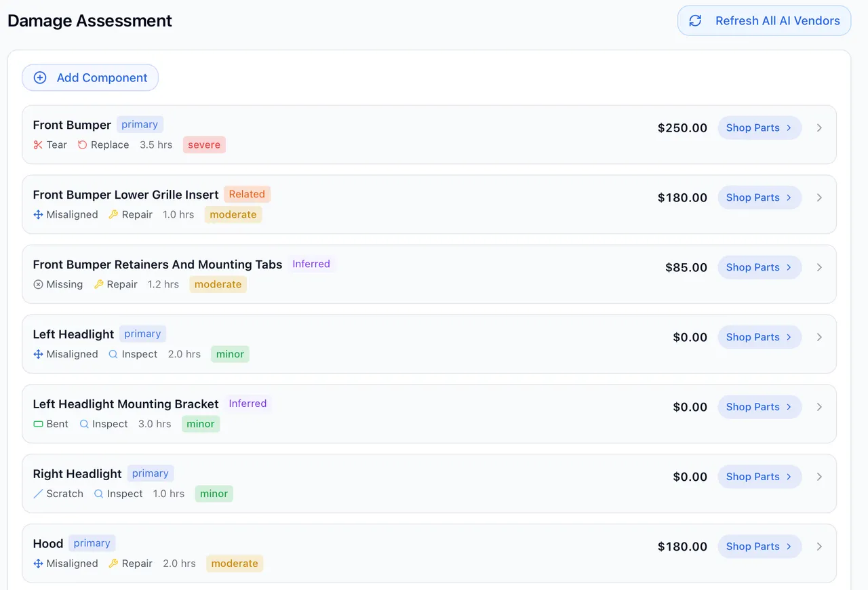The height and width of the screenshot is (590, 868).
Task: Expand the Right Headlight row chevron
Action: (819, 477)
